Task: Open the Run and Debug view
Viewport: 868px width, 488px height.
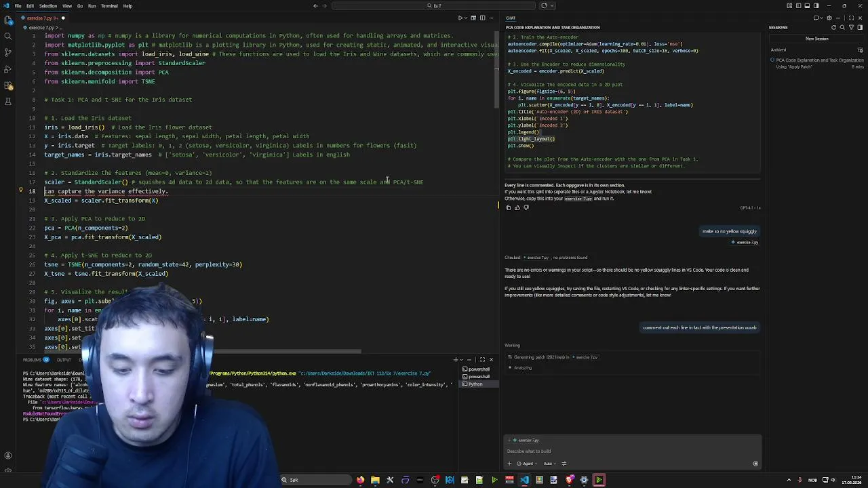Action: tap(8, 69)
